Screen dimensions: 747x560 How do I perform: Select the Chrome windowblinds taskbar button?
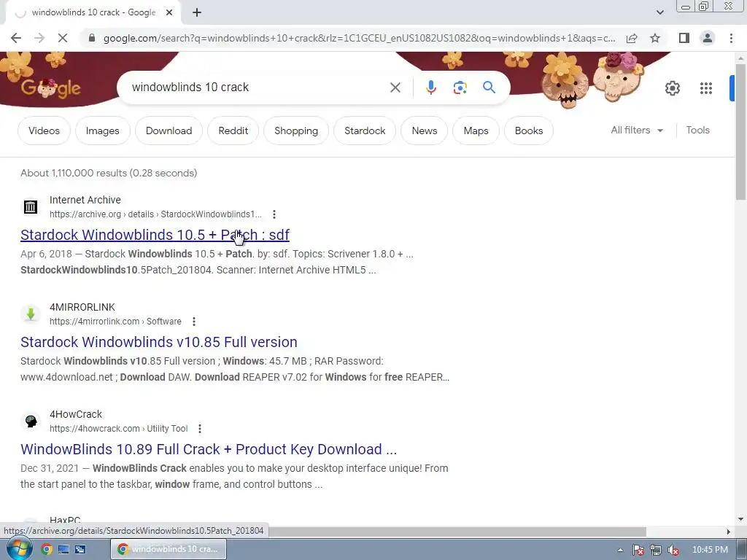169,549
